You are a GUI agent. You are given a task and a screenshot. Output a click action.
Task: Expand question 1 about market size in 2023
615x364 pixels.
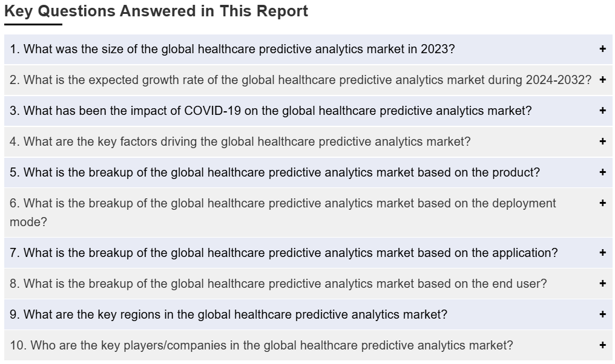click(308, 50)
